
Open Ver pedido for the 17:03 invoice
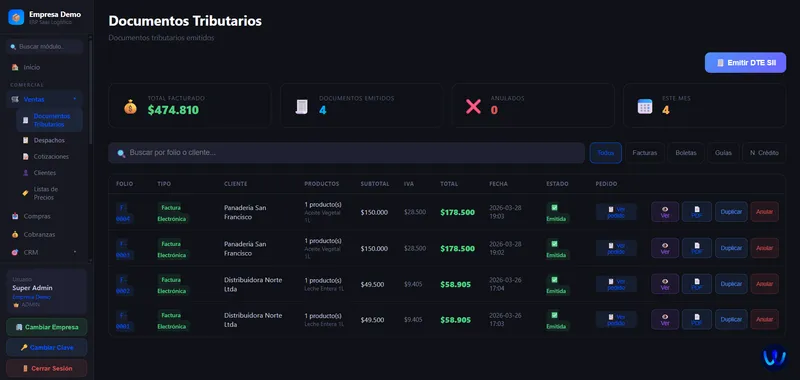click(616, 320)
